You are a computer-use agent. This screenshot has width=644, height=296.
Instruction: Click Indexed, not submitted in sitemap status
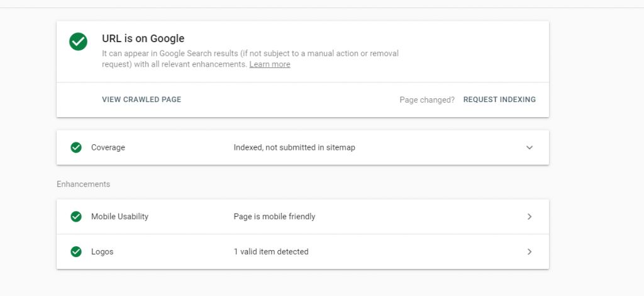click(294, 147)
